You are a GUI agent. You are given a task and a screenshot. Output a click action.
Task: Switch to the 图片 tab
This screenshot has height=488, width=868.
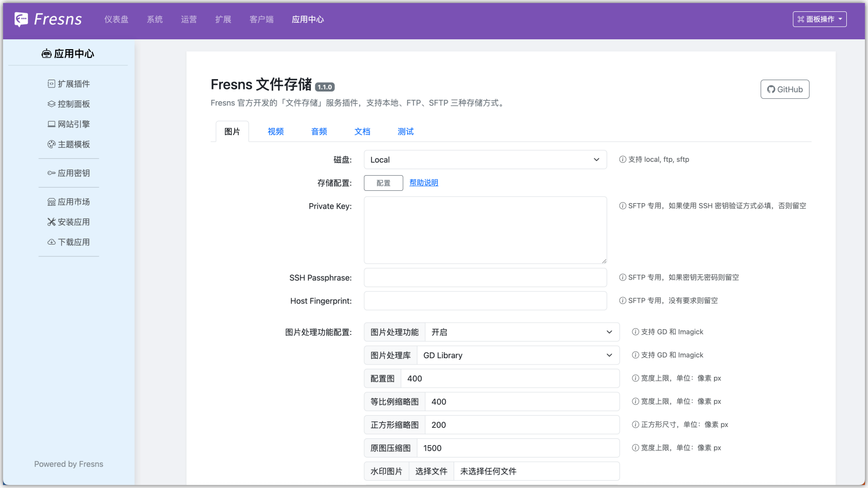pyautogui.click(x=232, y=131)
